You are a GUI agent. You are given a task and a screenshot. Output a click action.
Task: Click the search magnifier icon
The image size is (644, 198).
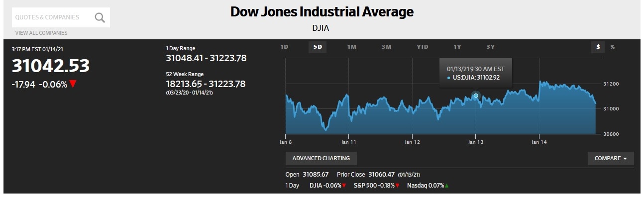tap(100, 17)
